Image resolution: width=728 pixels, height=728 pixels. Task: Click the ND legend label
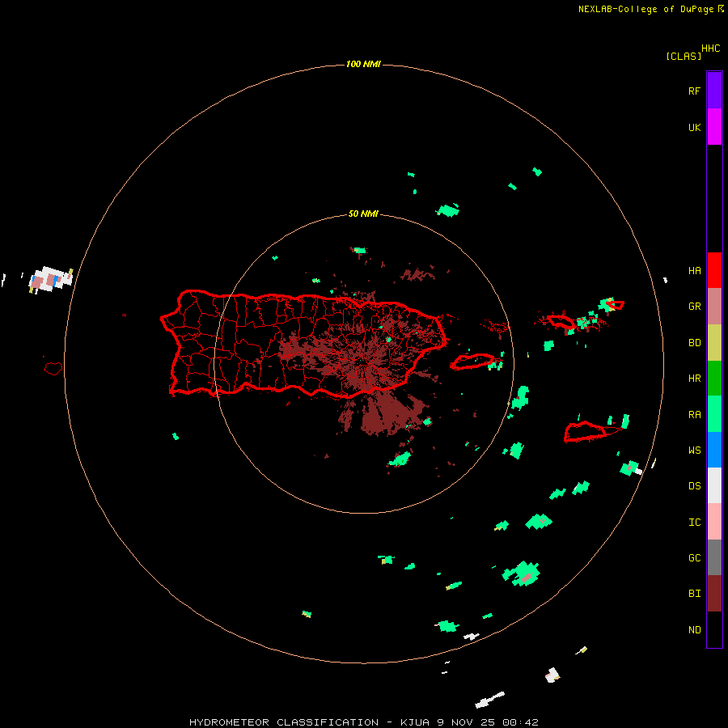[x=694, y=630]
